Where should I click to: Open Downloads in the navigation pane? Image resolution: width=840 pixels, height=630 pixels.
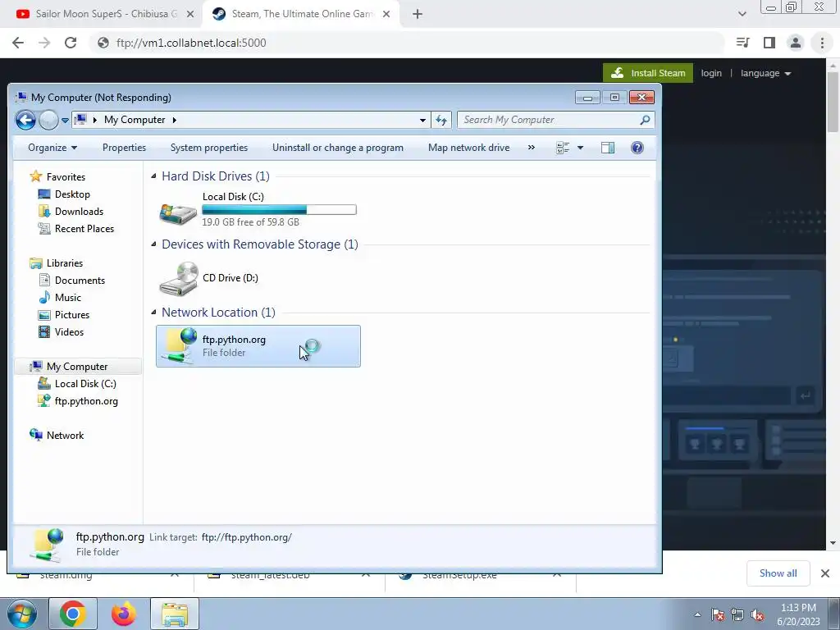click(79, 212)
